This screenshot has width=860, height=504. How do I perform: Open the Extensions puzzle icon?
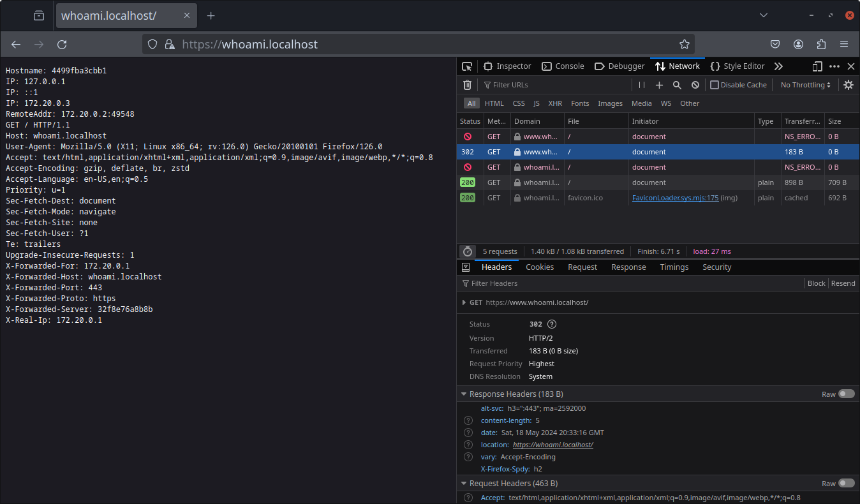coord(821,44)
